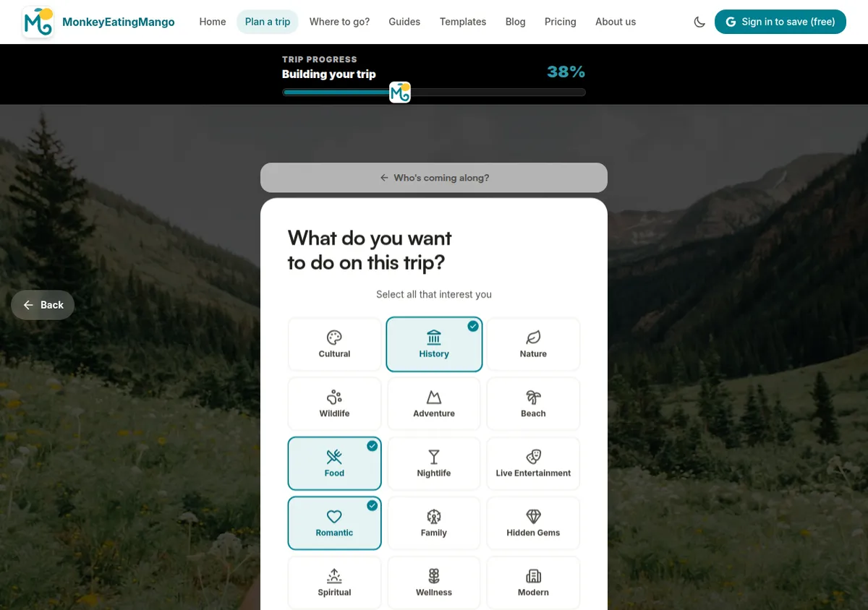868x610 pixels.
Task: Select the Cultural palette icon card
Action: click(334, 344)
